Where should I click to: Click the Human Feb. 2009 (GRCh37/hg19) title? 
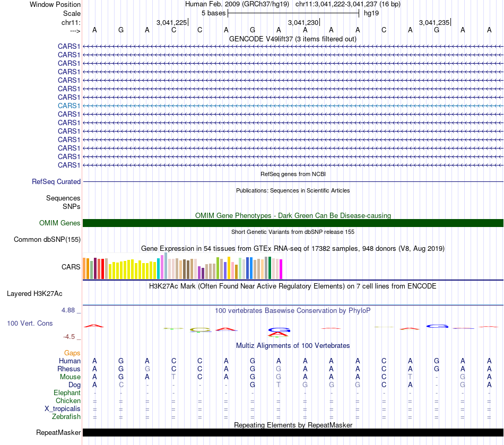click(237, 4)
